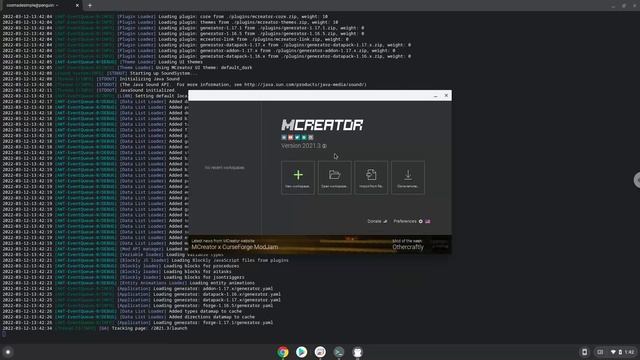Close the MCreator launcher window
The width and height of the screenshot is (640, 360).
(x=446, y=96)
